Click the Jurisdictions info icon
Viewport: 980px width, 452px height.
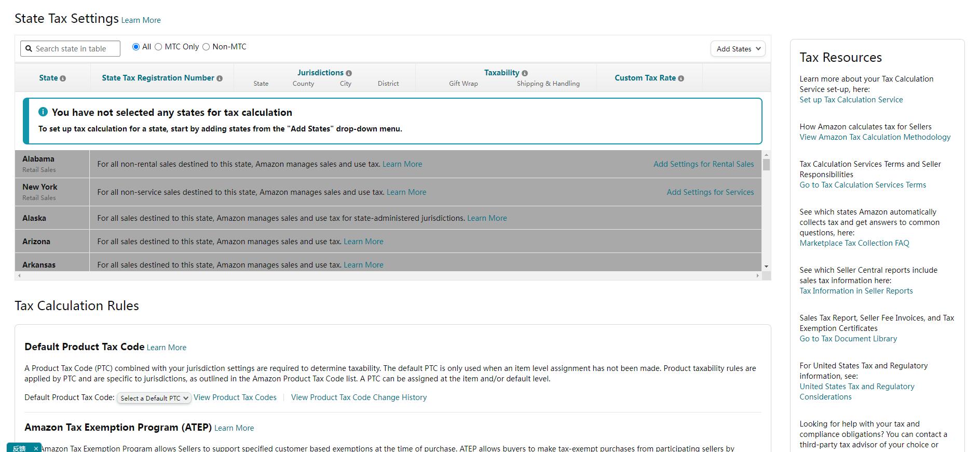349,73
